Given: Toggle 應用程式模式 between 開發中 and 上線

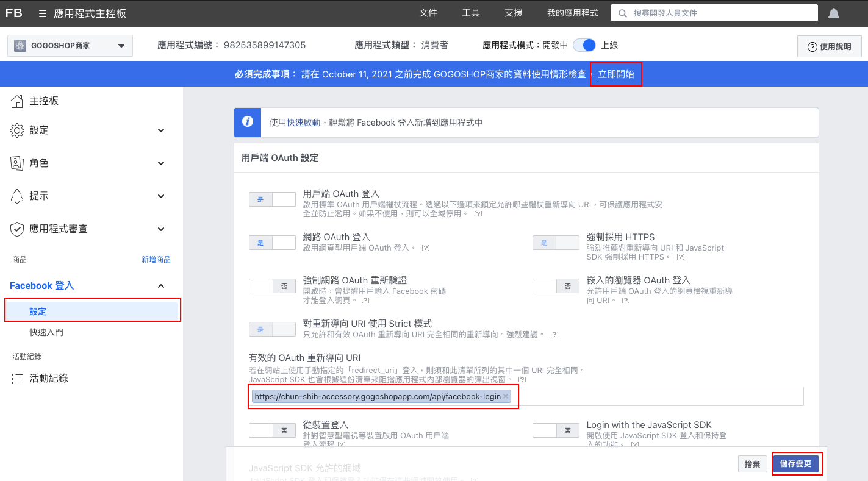Looking at the screenshot, I should point(584,45).
